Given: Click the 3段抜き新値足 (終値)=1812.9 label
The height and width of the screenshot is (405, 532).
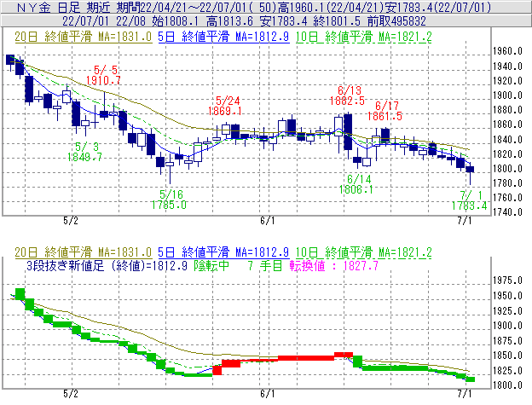Looking at the screenshot, I should (107, 265).
